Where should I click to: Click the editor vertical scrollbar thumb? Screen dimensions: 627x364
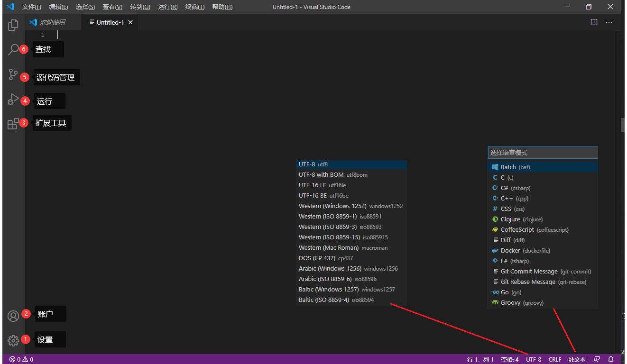(623, 125)
